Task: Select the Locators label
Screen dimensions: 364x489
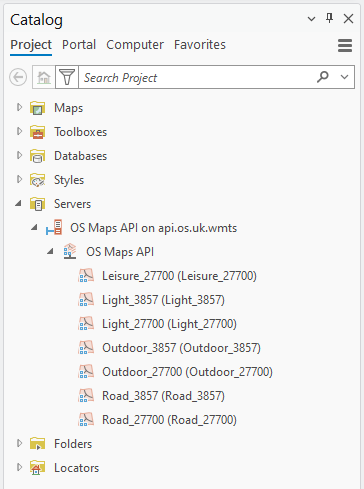Action: click(77, 468)
